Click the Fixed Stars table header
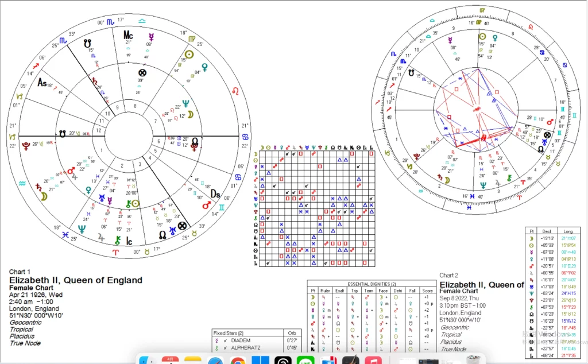This screenshot has width=588, height=364. (229, 332)
